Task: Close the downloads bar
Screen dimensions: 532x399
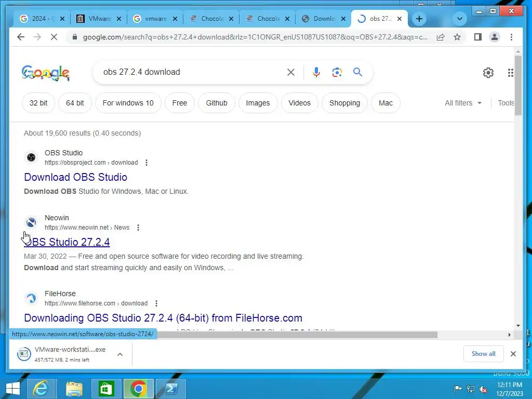Action: (513, 354)
